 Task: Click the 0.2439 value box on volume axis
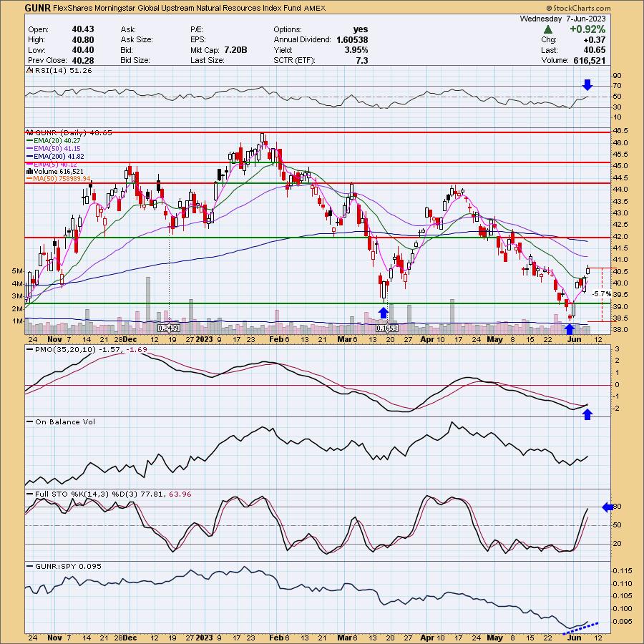tap(169, 328)
